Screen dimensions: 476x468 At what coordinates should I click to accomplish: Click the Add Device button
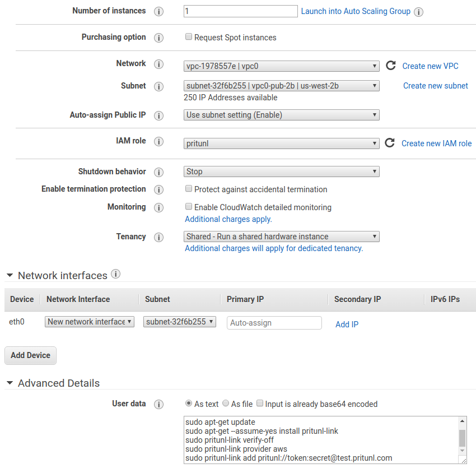(30, 355)
